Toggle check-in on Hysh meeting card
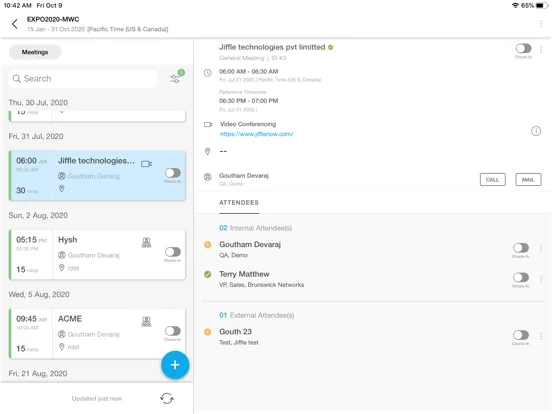This screenshot has height=414, width=552. pos(173,252)
